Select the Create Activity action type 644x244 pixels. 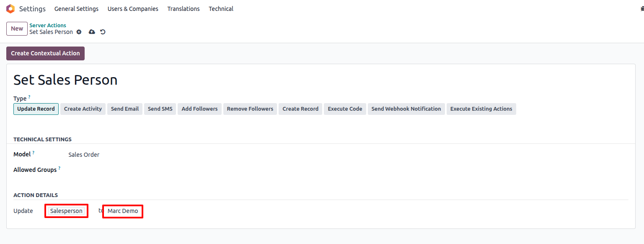(x=83, y=109)
